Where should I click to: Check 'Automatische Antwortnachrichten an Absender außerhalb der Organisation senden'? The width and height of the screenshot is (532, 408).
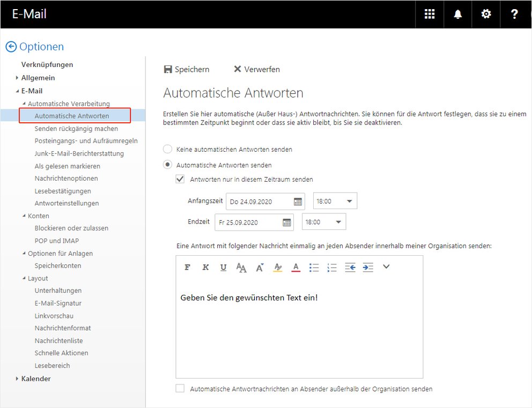[x=180, y=388]
